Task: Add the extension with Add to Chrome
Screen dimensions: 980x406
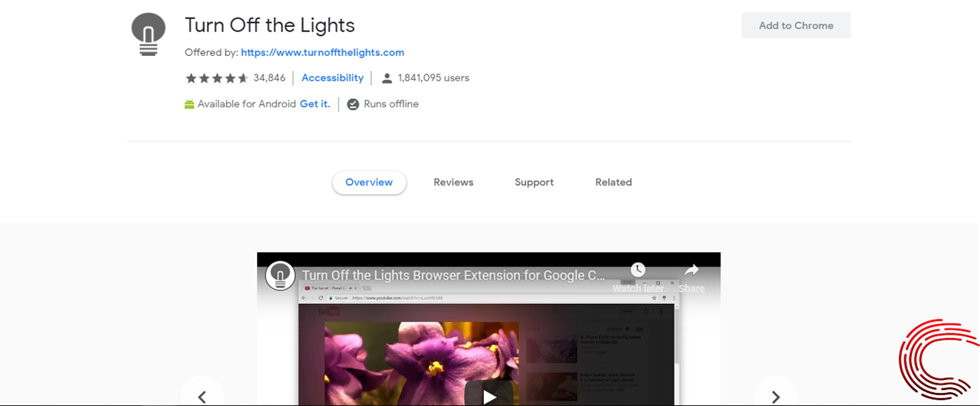Action: [x=796, y=25]
